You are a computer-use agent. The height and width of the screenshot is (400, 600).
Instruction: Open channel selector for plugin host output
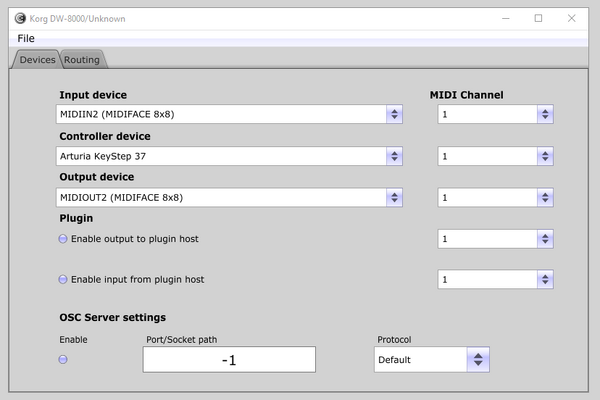(x=496, y=239)
